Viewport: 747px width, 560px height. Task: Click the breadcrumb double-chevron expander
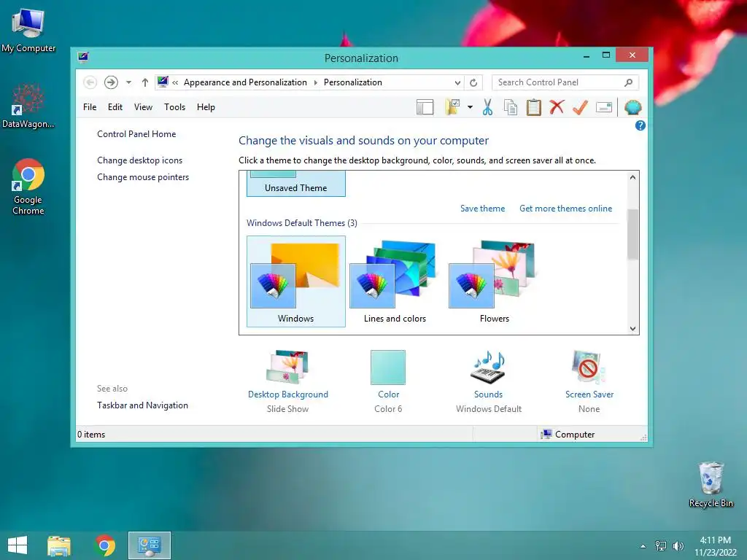coord(175,82)
